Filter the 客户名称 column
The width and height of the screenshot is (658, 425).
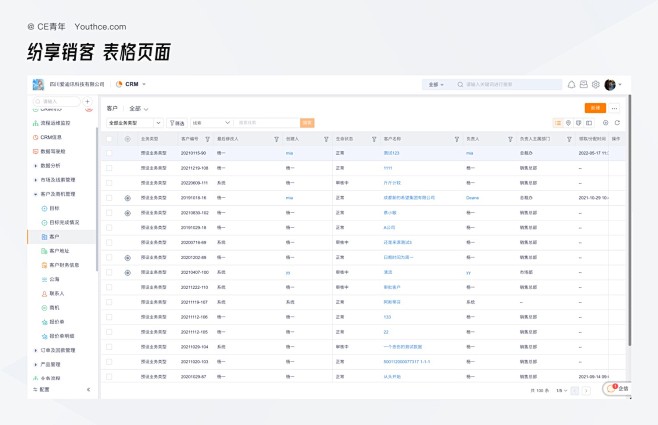[x=457, y=139]
